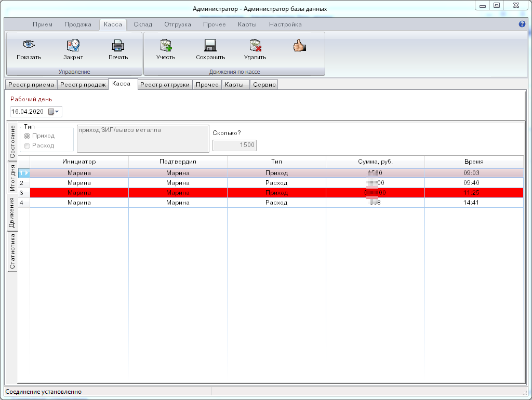Click the Печать printer icon
Viewport: 532px width, 400px height.
[x=118, y=45]
